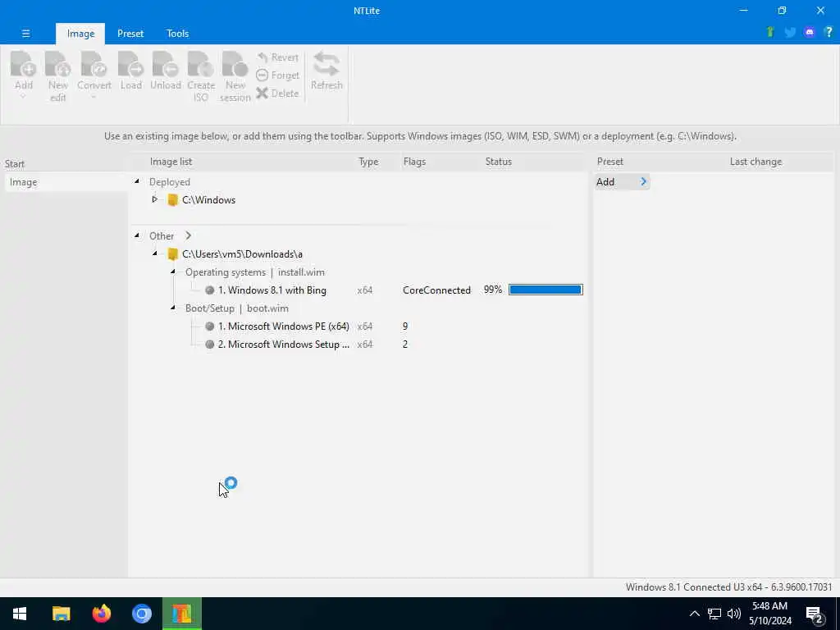
Task: Click the status bar Windows 8.1 version text
Action: [729, 587]
